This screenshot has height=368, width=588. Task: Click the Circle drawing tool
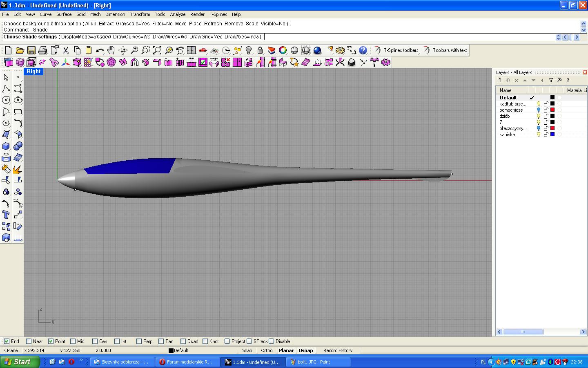[x=6, y=100]
